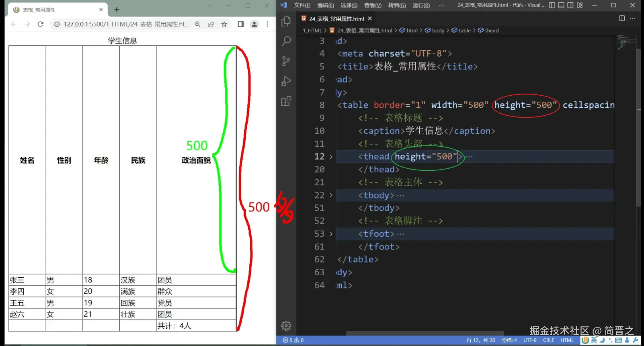The height and width of the screenshot is (346, 644).
Task: Show hidden menus via title bar ellipsis
Action: click(x=441, y=5)
